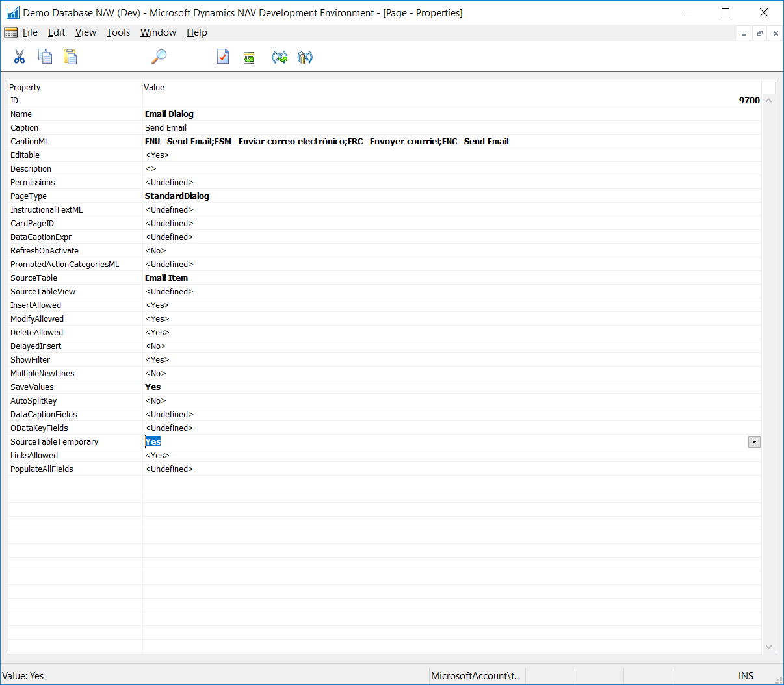
Task: Click the variable refresh toolbar icon
Action: point(280,58)
